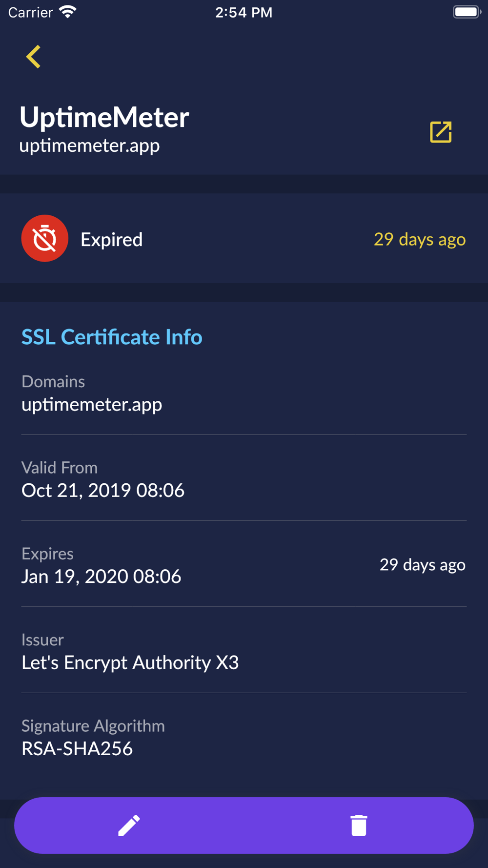
Task: Tap the Expired status label
Action: click(x=112, y=239)
